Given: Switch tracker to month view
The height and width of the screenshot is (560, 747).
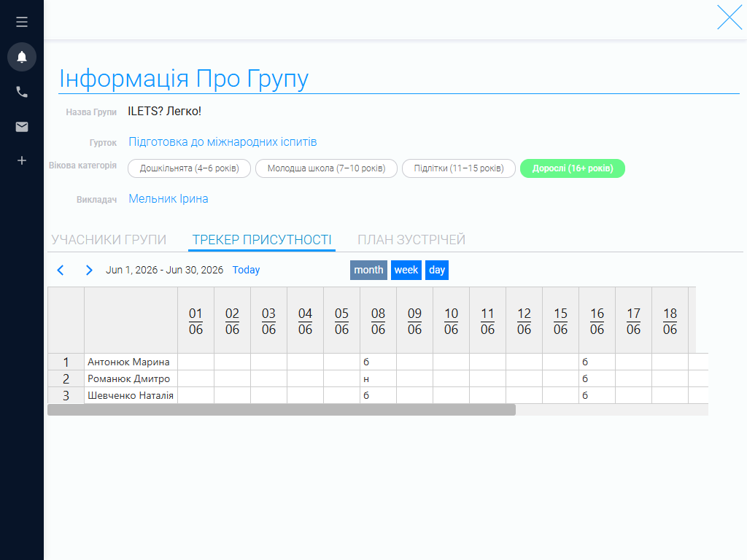Looking at the screenshot, I should (x=368, y=270).
